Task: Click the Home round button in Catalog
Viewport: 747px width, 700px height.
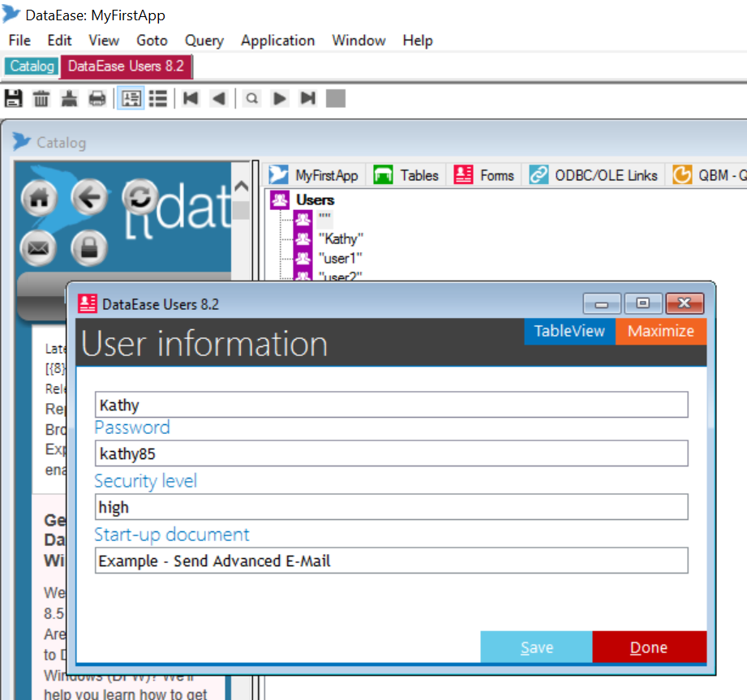Action: click(39, 198)
